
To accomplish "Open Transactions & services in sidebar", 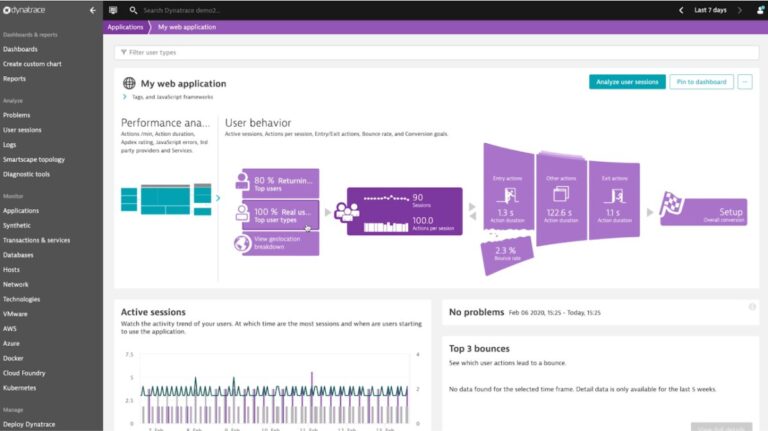I will [37, 240].
